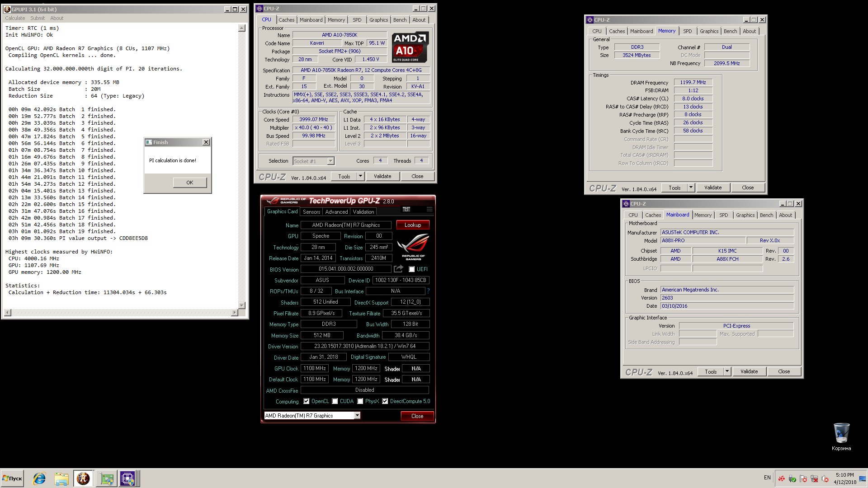This screenshot has width=868, height=488.
Task: Toggle the DirectCompute 5.0 checkbox
Action: (x=385, y=401)
